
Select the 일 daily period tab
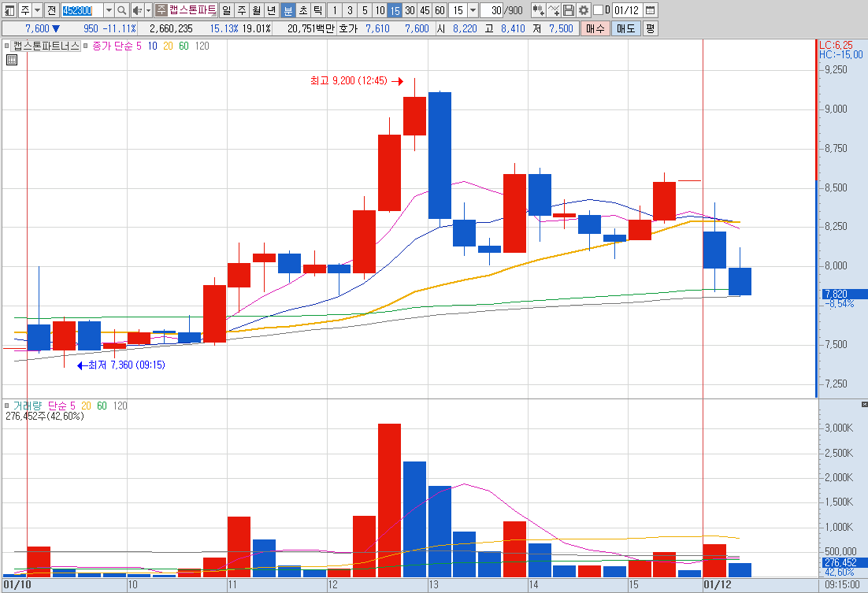coord(227,10)
